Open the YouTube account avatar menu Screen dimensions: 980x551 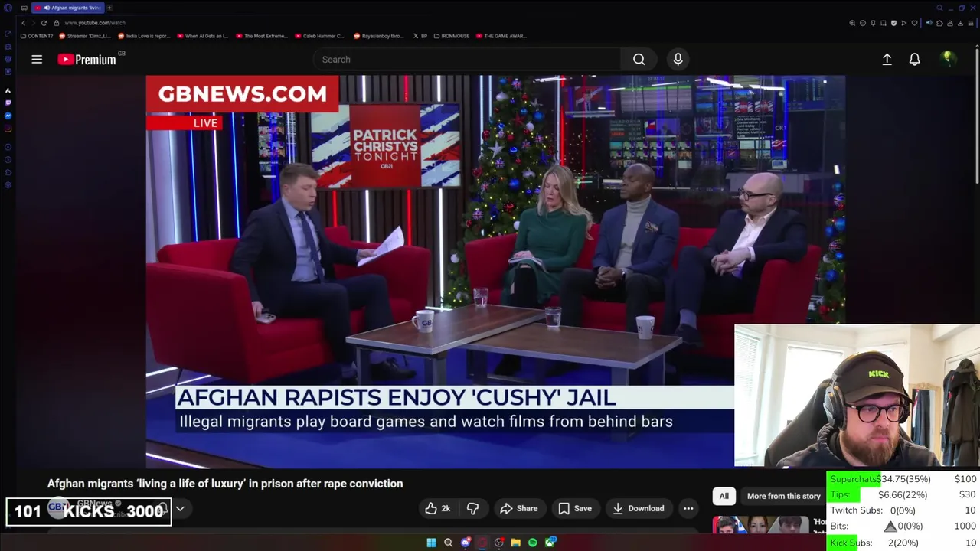tap(948, 59)
